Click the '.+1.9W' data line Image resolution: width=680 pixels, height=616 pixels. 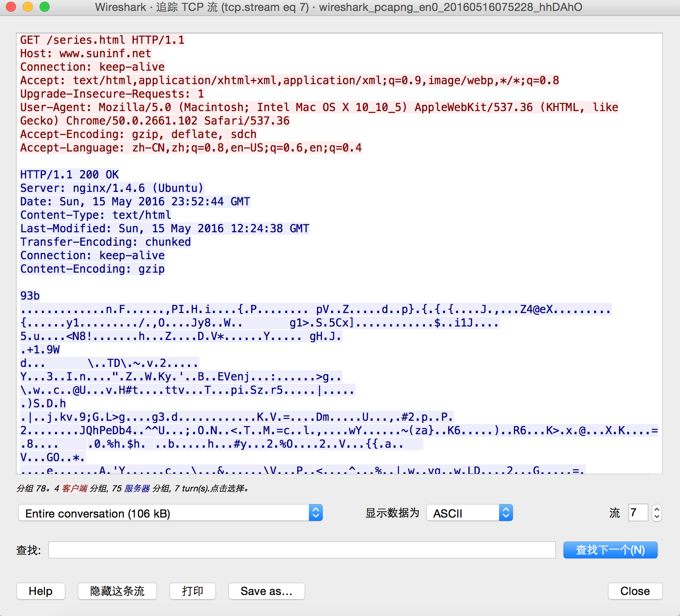(40, 350)
